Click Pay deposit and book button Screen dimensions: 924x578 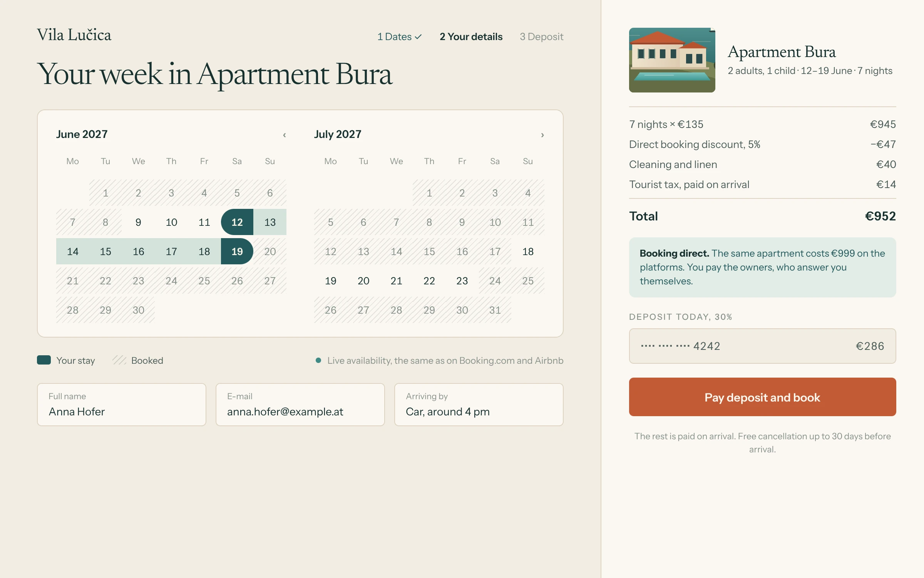click(762, 397)
